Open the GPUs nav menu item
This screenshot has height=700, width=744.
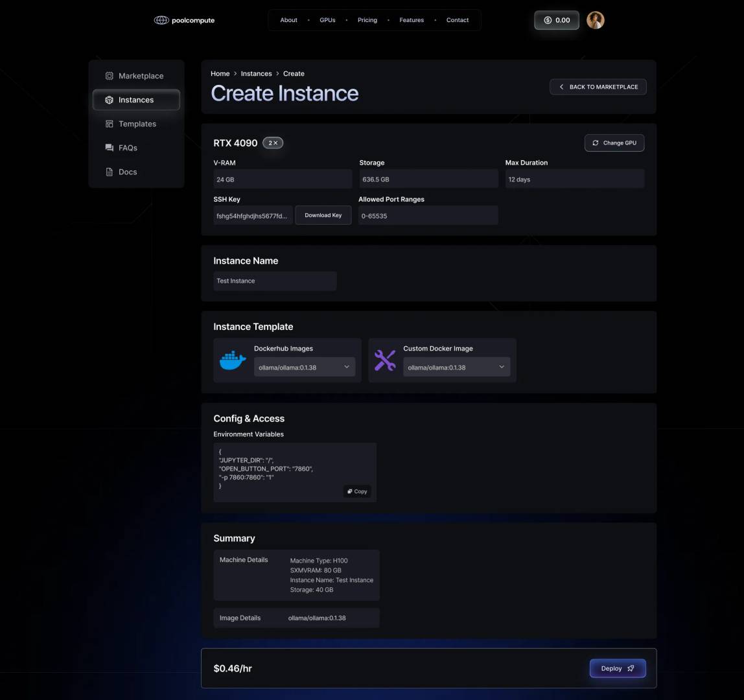click(x=327, y=20)
